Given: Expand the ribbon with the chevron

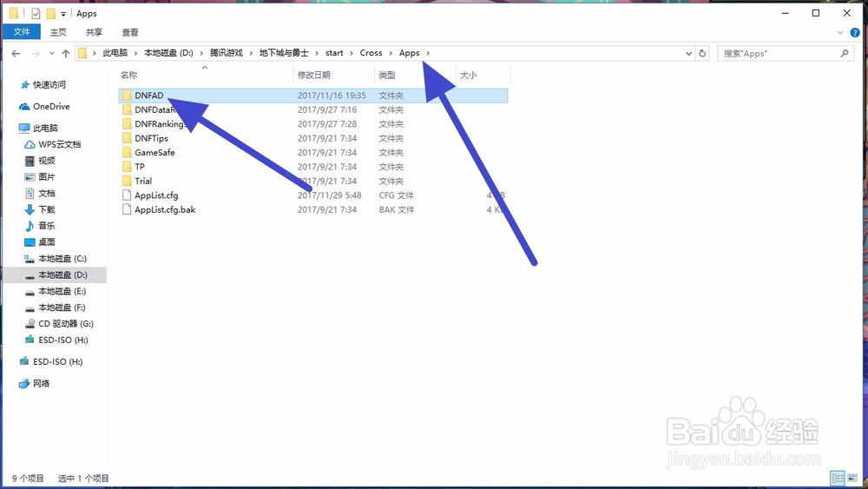Looking at the screenshot, I should point(839,33).
